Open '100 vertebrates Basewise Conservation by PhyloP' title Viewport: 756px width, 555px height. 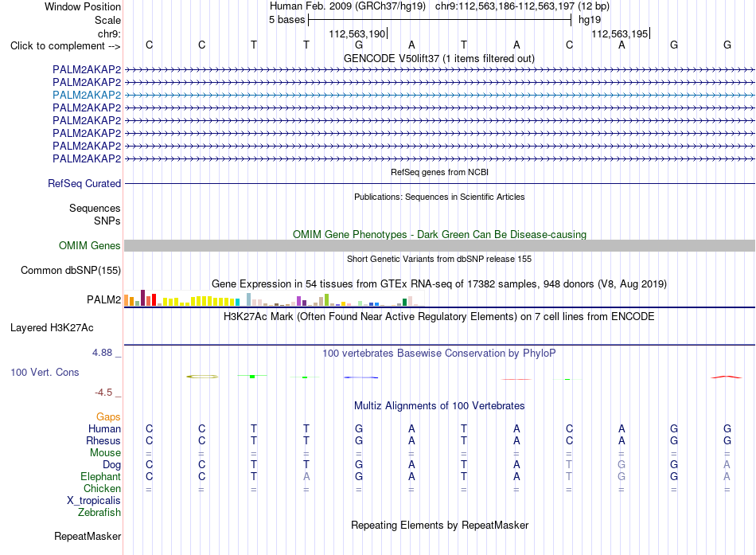(439, 354)
